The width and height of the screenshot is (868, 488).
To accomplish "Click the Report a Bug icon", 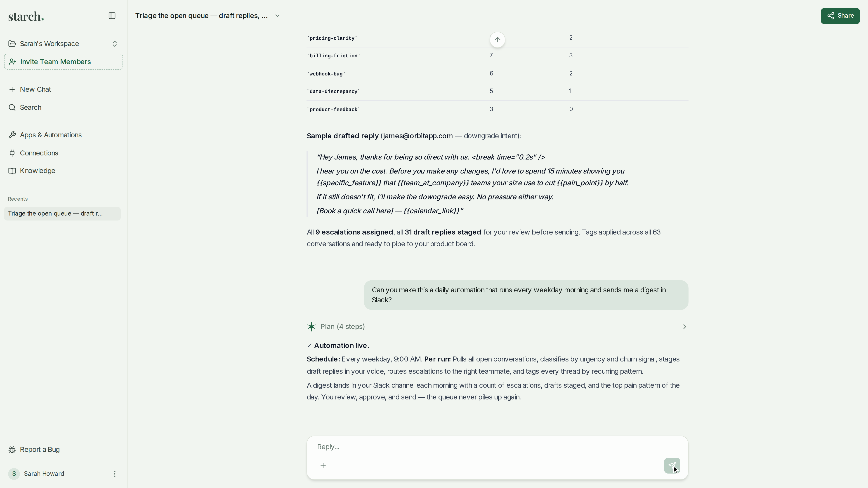I will (x=12, y=449).
